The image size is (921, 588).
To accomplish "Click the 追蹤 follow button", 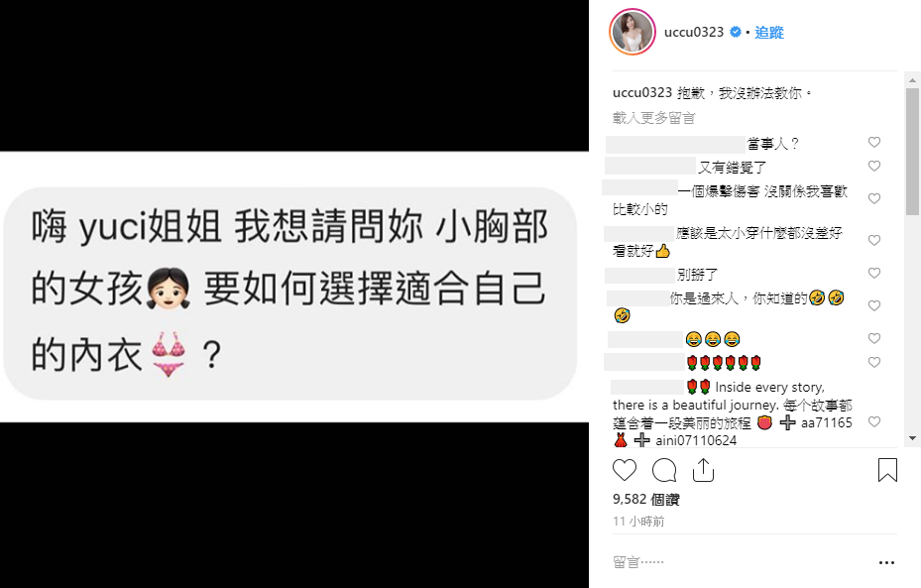I will coord(769,33).
